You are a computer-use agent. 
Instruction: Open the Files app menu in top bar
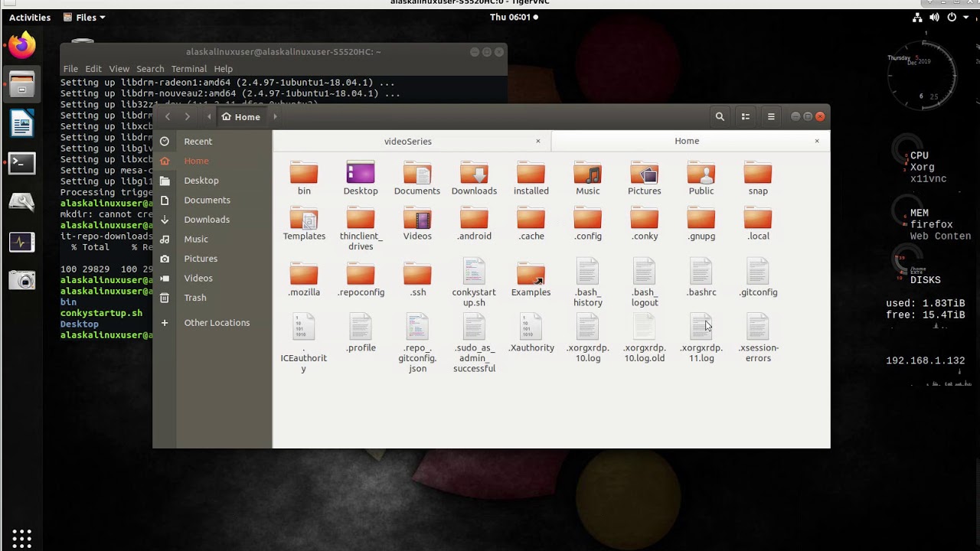click(x=84, y=17)
